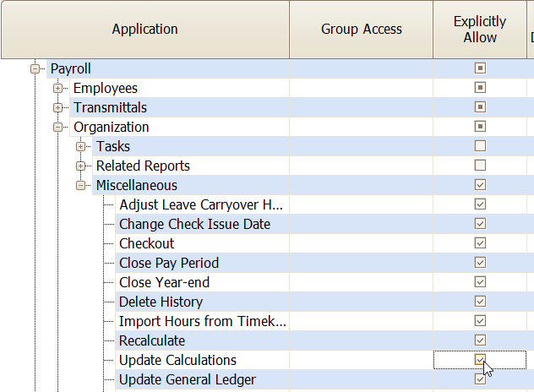
Task: Select the Close Pay Period item
Action: point(169,263)
